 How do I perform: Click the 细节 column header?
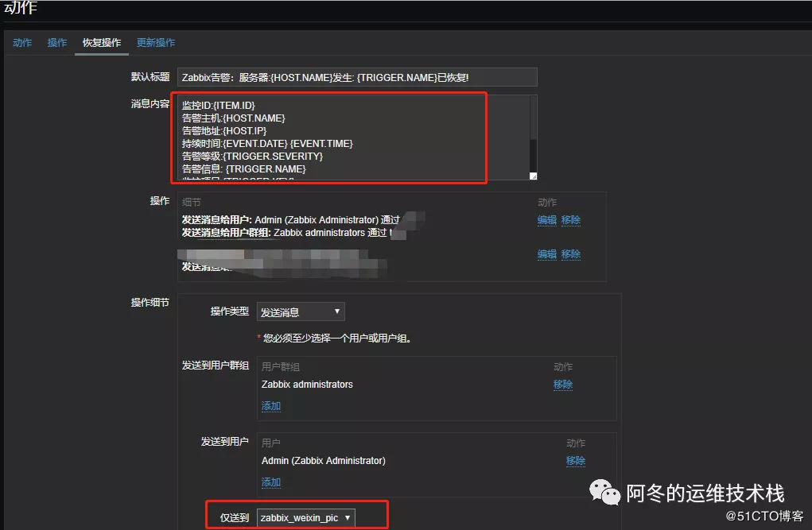tap(192, 203)
